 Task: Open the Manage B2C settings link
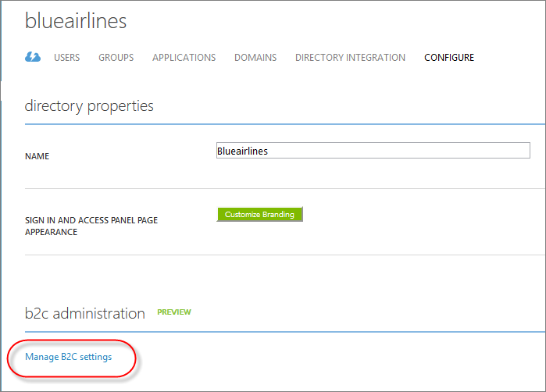[x=68, y=357]
